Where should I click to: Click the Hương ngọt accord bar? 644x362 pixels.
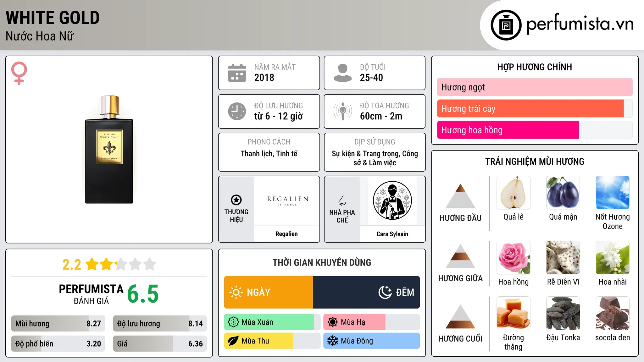coord(535,87)
